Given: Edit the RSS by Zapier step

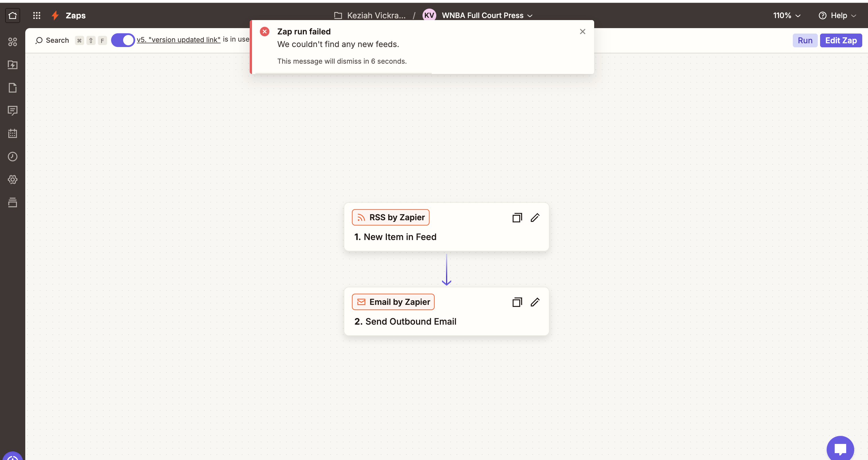Looking at the screenshot, I should point(535,218).
